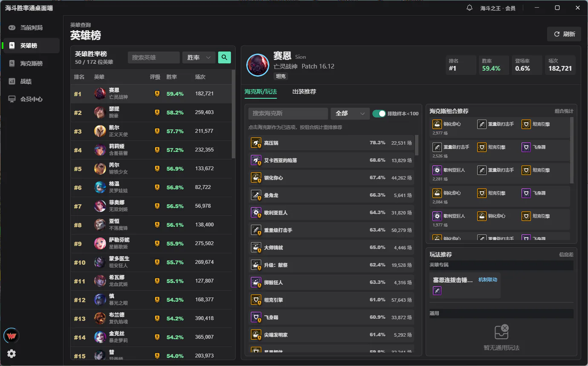Screen dimensions: 588x366
Task: Click the 排名 column header
Action: coord(79,77)
